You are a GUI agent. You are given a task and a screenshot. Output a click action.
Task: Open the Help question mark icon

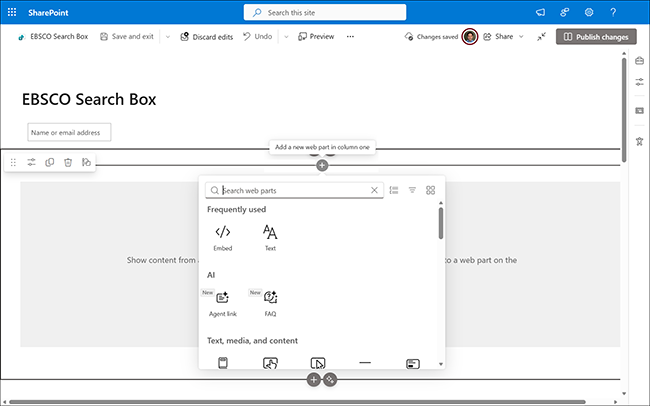point(613,12)
